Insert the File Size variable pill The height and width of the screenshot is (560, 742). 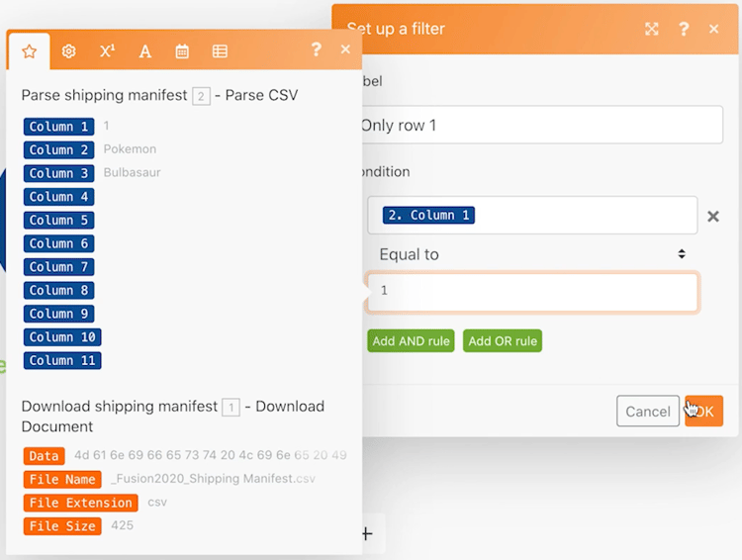62,526
